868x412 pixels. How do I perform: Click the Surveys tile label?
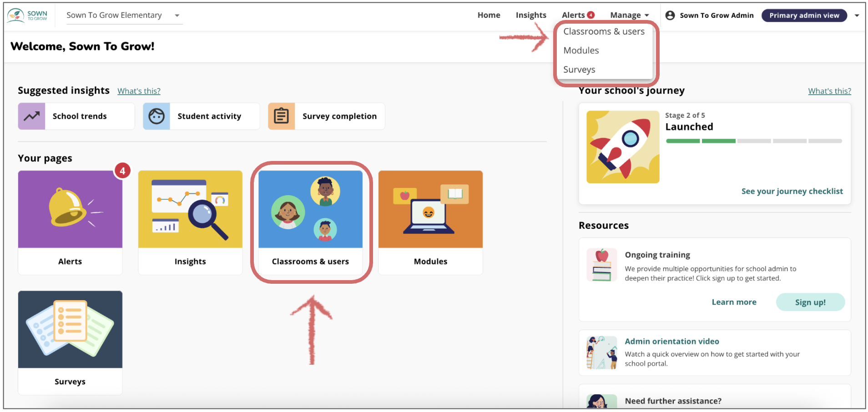click(70, 382)
